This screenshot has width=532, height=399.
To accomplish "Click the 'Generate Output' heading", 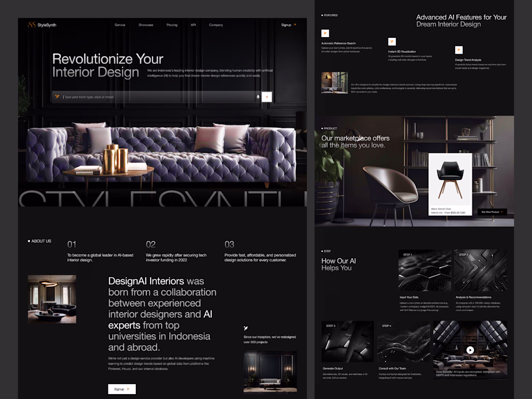I will pos(333,369).
